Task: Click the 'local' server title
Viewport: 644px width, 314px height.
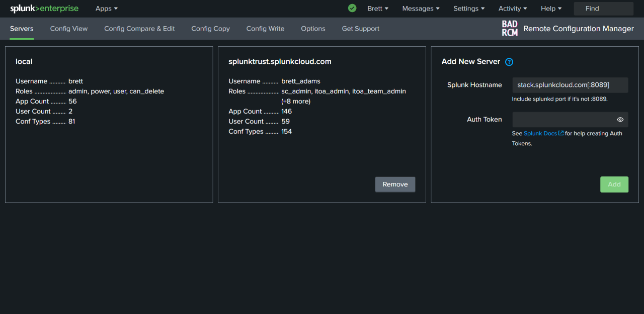Action: [x=24, y=61]
